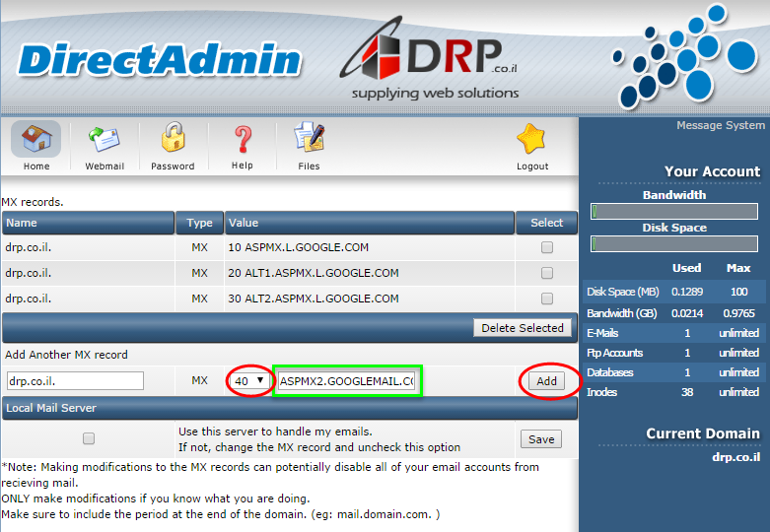
Task: Click the MX value field with ASPMX2.GOOGLEMAIL
Action: click(x=347, y=381)
